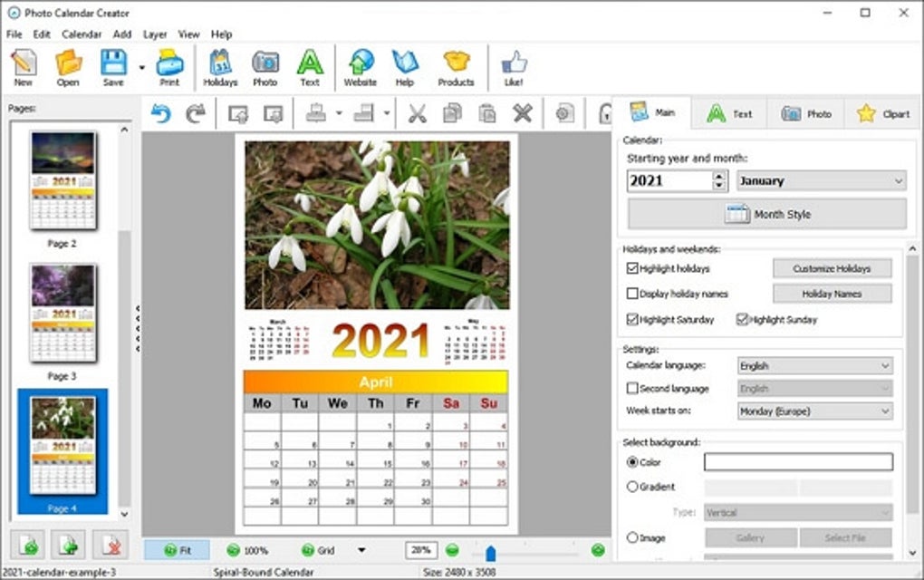This screenshot has height=580, width=924.
Task: Click the Like! thumbs-up icon
Action: click(513, 65)
